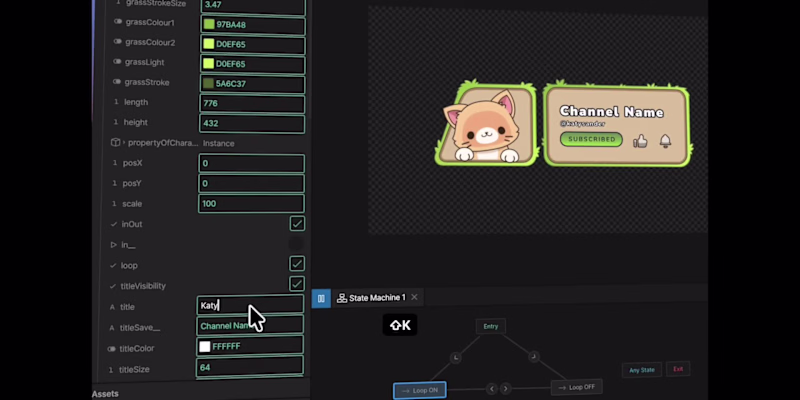Toggle the inOut checkbox
This screenshot has width=800, height=400.
coord(297,223)
